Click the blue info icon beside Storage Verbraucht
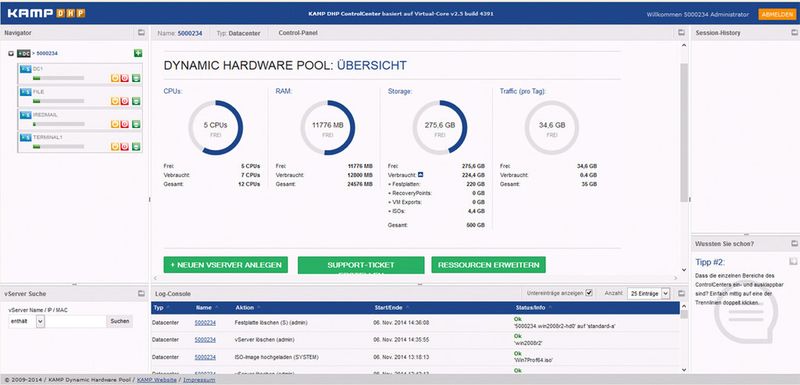 coord(420,175)
